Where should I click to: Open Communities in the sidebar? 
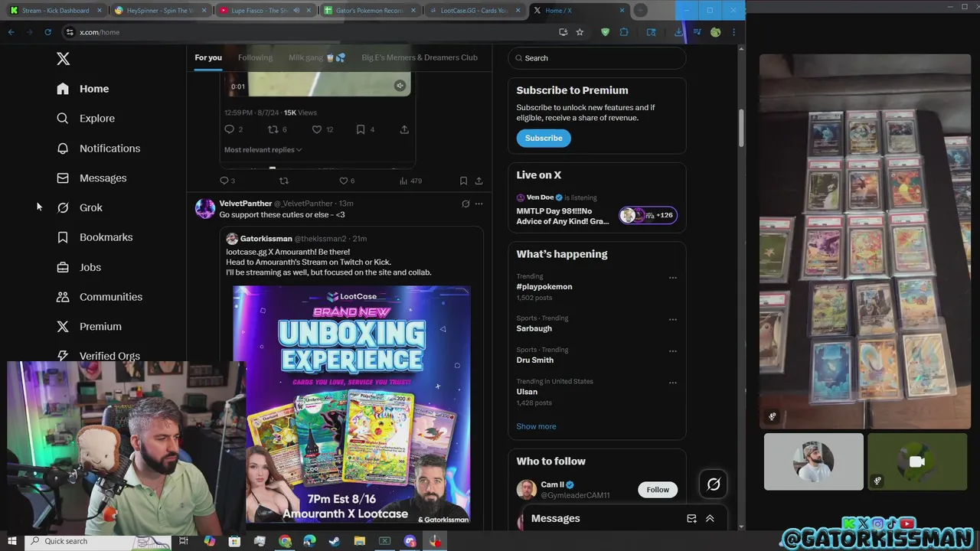click(99, 297)
